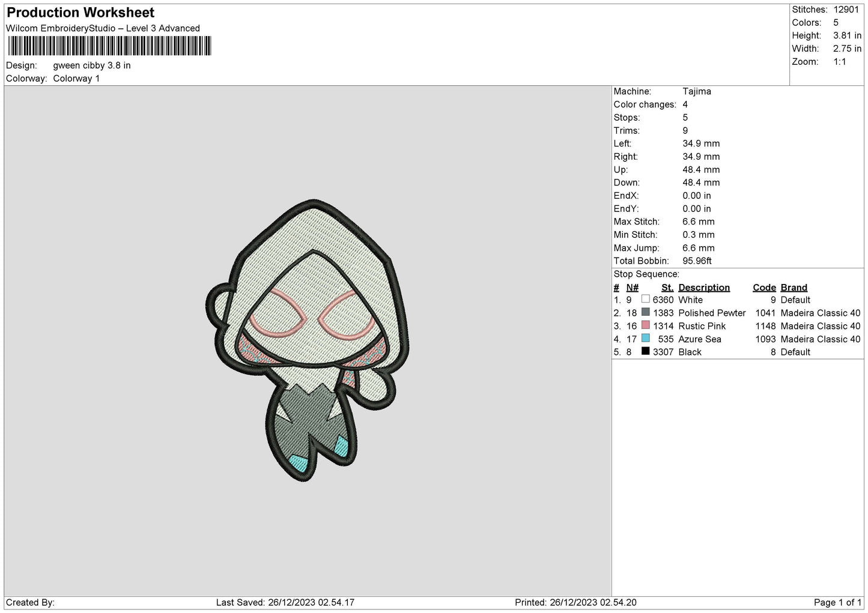The image size is (868, 613).
Task: Click the "Default" brand in Black row
Action: 795,352
